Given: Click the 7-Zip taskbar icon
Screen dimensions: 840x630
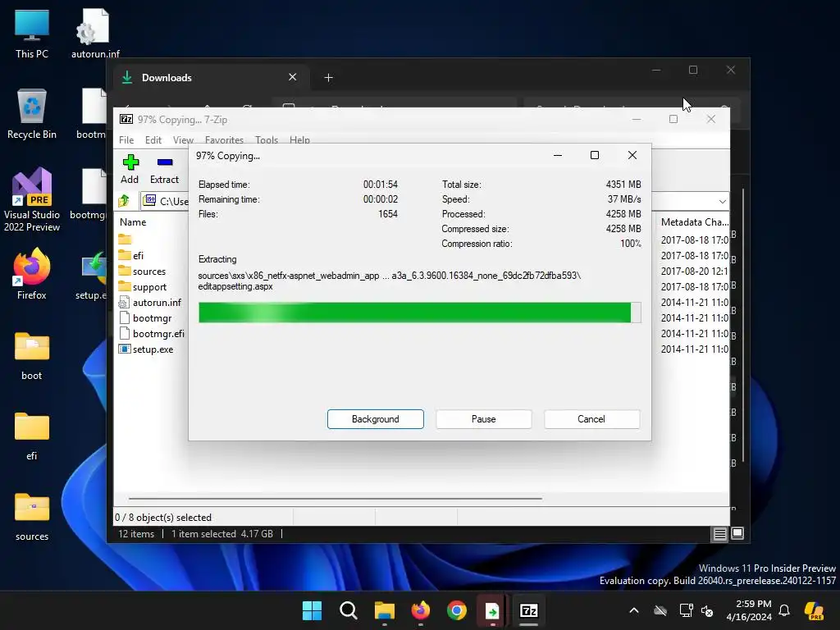Looking at the screenshot, I should point(529,610).
